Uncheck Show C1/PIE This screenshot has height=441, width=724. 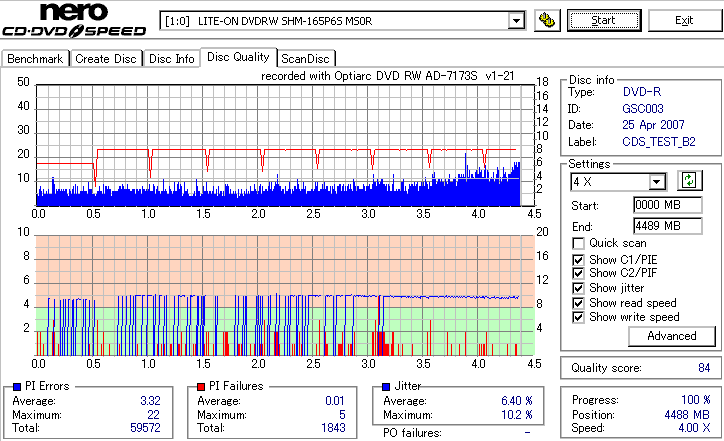coord(578,260)
